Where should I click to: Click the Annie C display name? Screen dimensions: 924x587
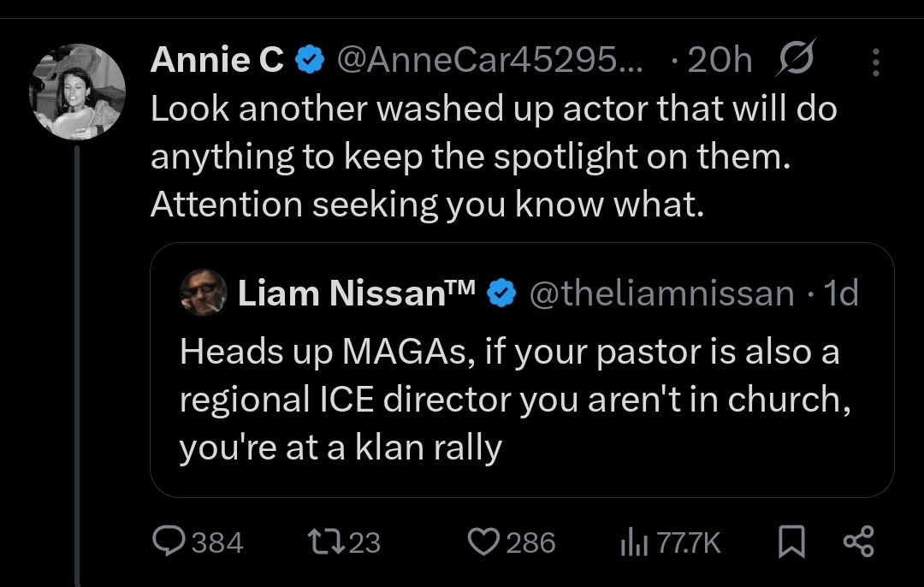[217, 60]
